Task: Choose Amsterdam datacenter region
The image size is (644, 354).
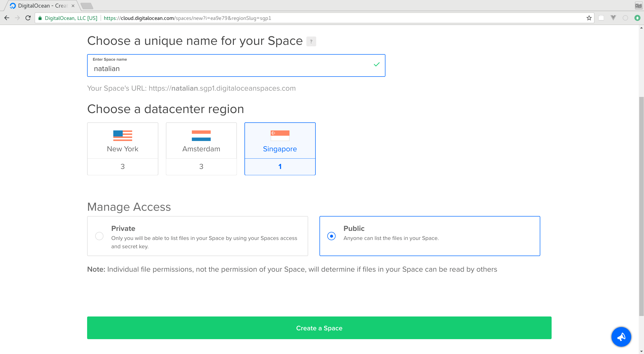Action: [201, 140]
